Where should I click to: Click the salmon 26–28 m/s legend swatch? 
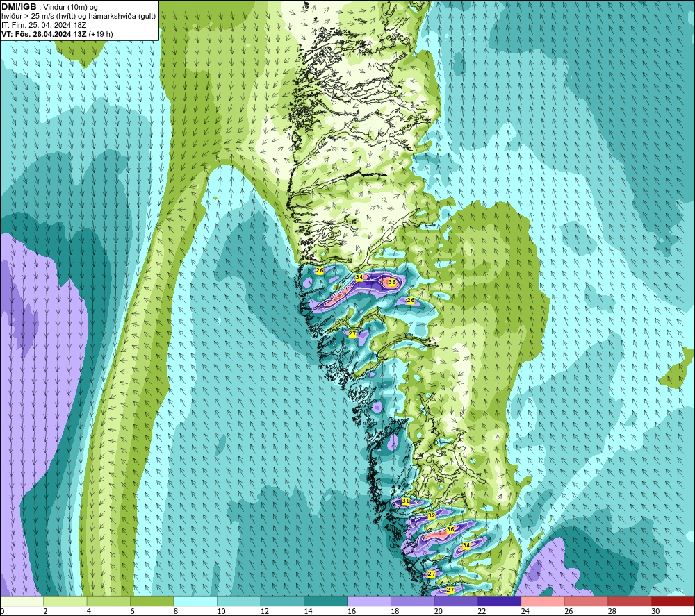(x=587, y=601)
